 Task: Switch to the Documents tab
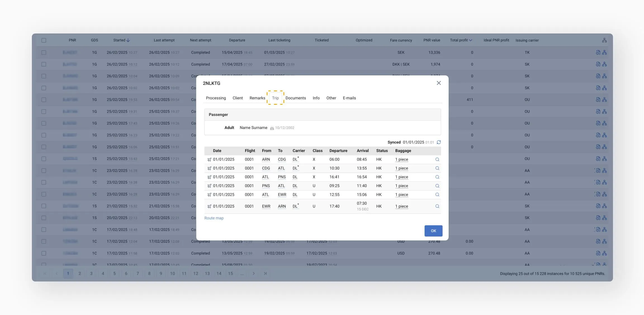[x=295, y=98]
